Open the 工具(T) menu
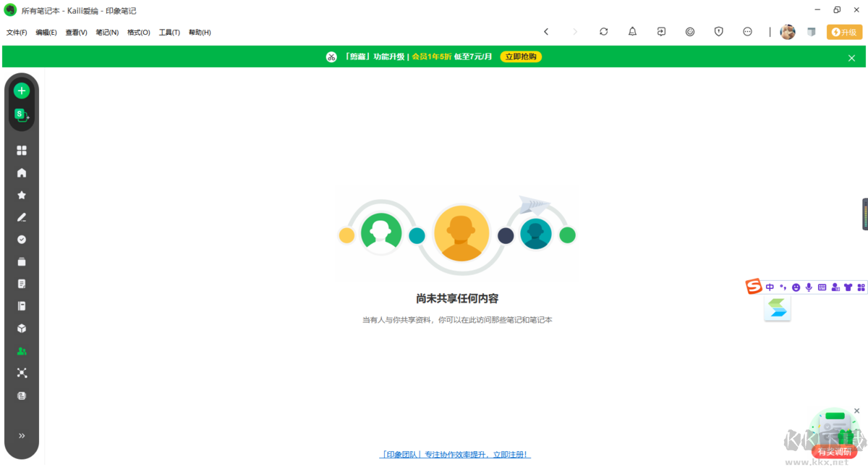 [169, 32]
